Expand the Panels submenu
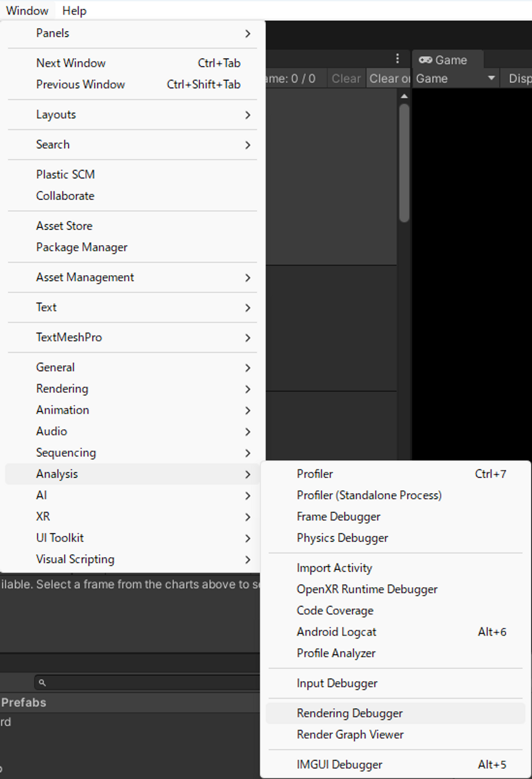The image size is (532, 779). tap(133, 33)
